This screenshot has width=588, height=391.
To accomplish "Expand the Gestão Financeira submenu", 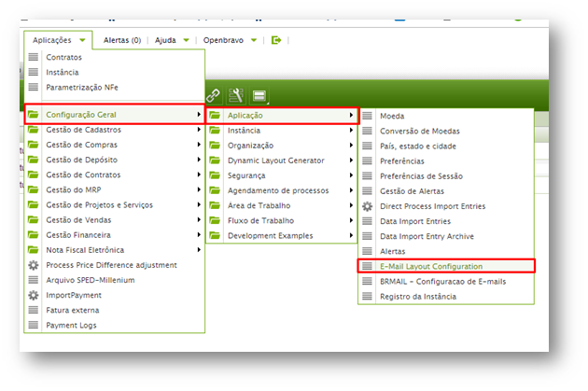I will pos(114,235).
